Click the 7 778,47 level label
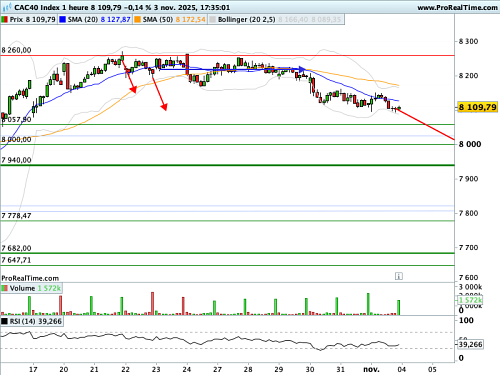 pos(16,216)
